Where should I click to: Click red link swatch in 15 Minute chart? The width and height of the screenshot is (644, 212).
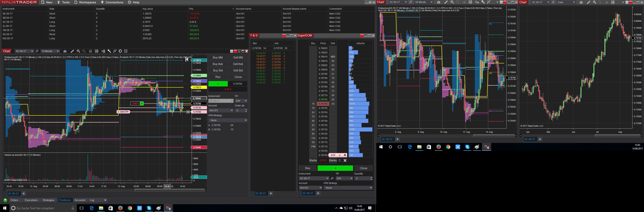click(235, 51)
